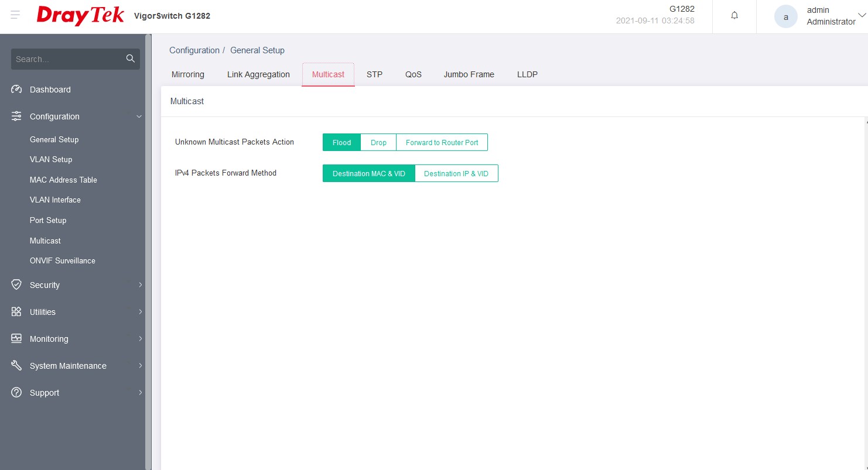The height and width of the screenshot is (470, 868).
Task: Expand the Security menu arrow
Action: pyautogui.click(x=140, y=285)
